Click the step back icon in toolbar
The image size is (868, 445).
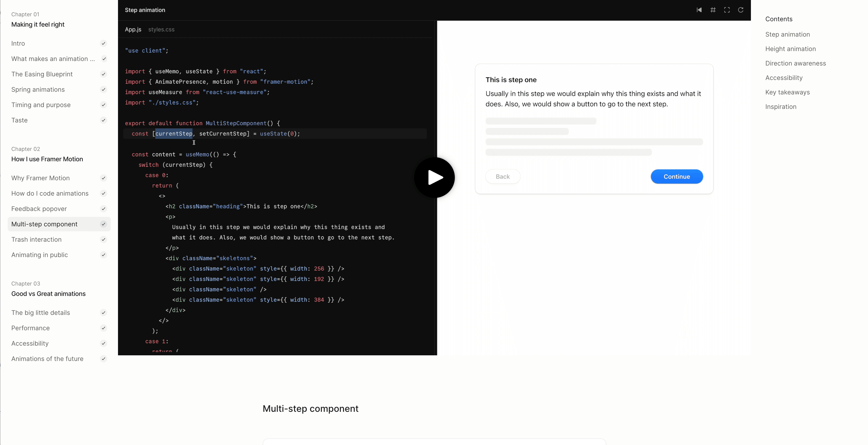point(699,10)
